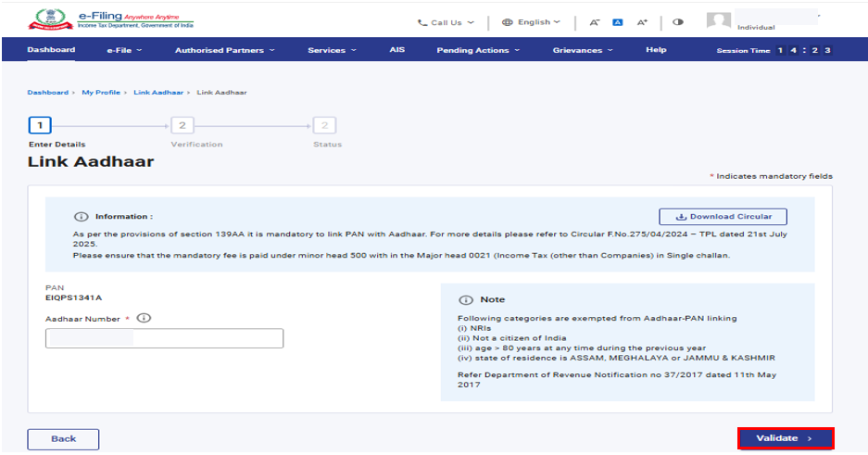Viewport: 868px width, 455px height.
Task: Click the first Link Aadhaar breadcrumb link
Action: (158, 93)
